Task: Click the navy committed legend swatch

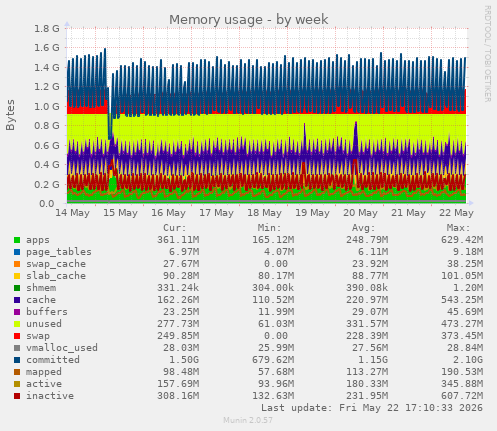Action: click(x=17, y=360)
